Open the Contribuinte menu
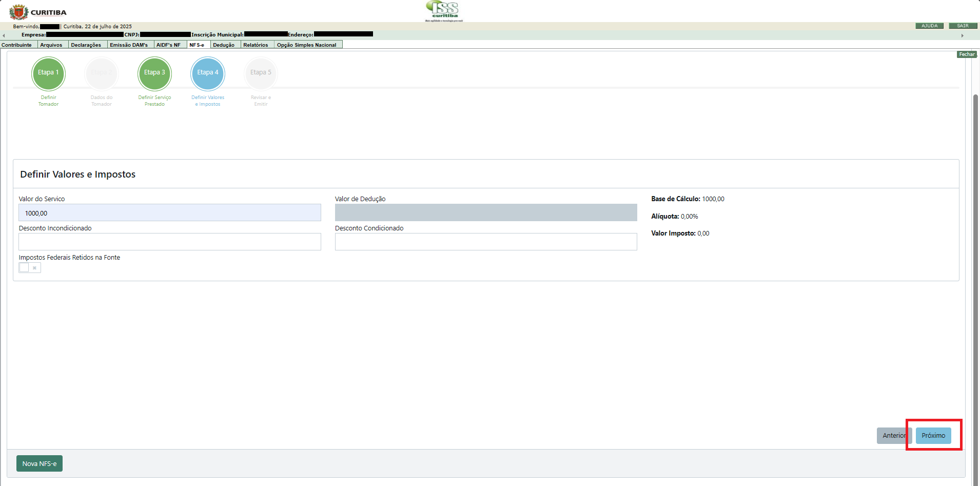Viewport: 980px width, 486px height. [17, 45]
